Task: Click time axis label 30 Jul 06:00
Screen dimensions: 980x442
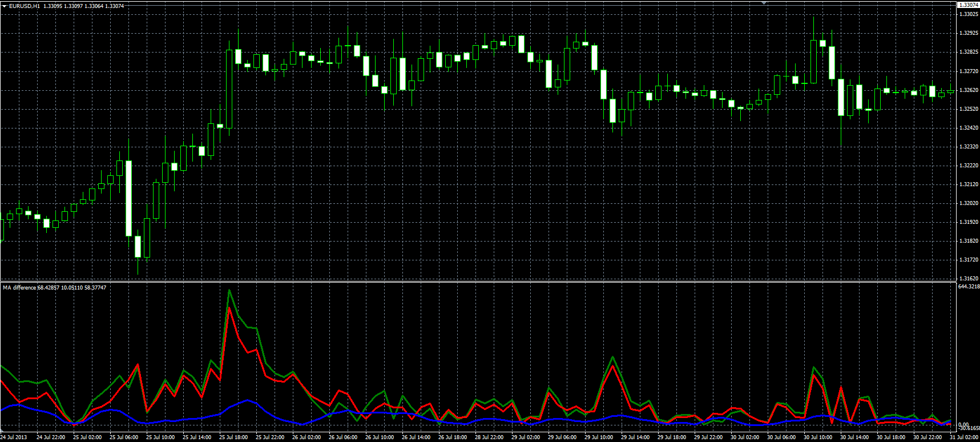Action: click(781, 437)
